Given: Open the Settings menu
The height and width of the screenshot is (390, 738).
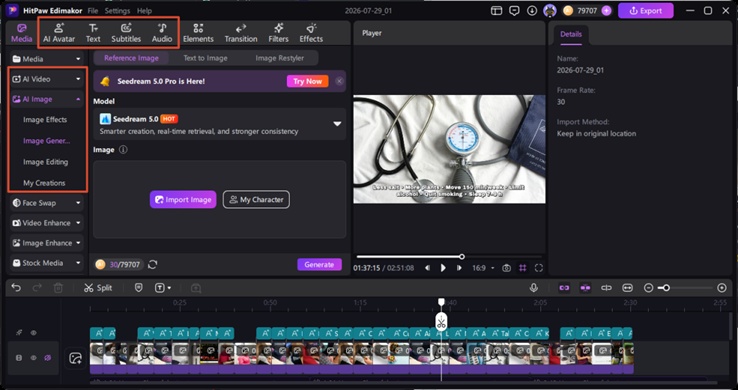Looking at the screenshot, I should point(117,10).
